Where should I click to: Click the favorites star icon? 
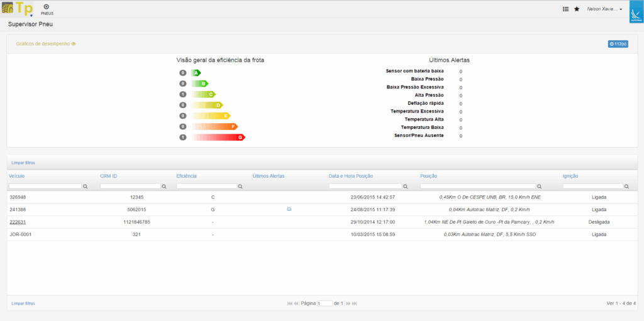577,9
